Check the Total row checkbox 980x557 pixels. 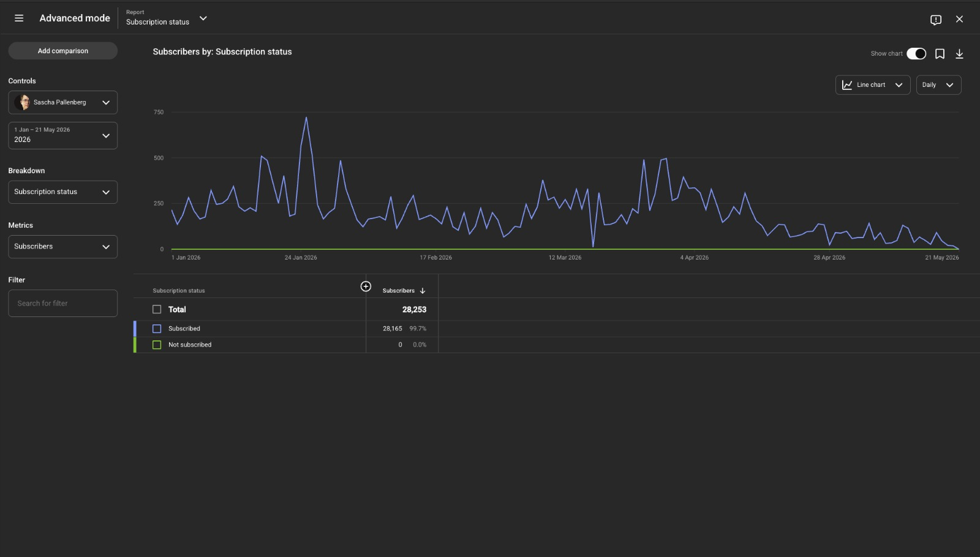[x=157, y=310]
